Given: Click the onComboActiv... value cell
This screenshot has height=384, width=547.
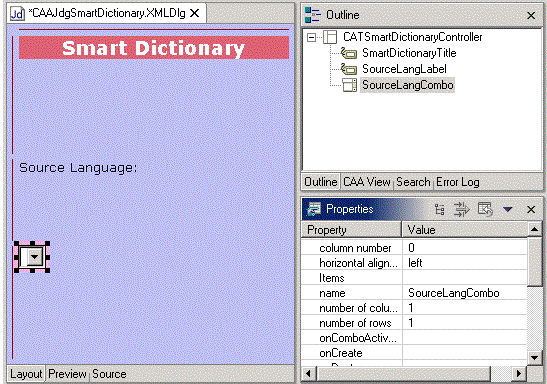Looking at the screenshot, I should tap(465, 338).
